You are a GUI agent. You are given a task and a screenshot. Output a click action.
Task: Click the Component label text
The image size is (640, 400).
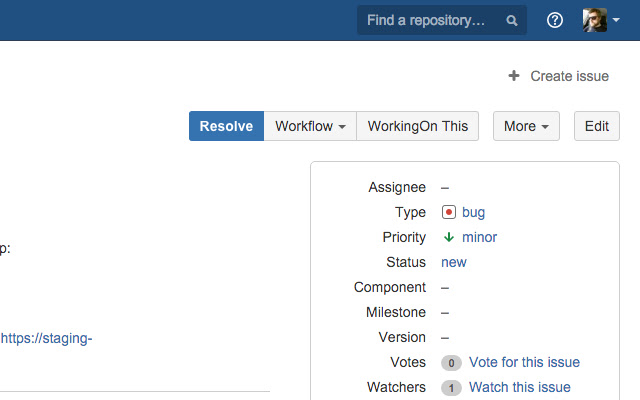click(x=390, y=287)
